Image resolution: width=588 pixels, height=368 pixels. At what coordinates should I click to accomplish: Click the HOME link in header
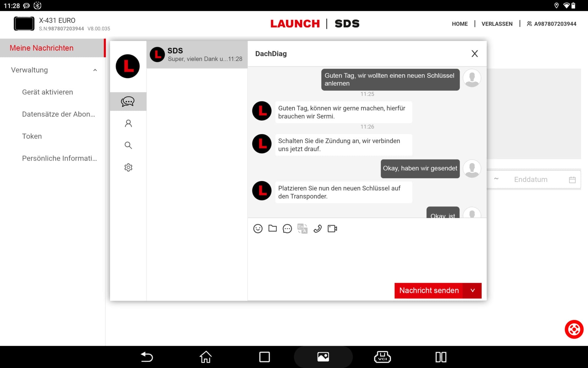(460, 24)
